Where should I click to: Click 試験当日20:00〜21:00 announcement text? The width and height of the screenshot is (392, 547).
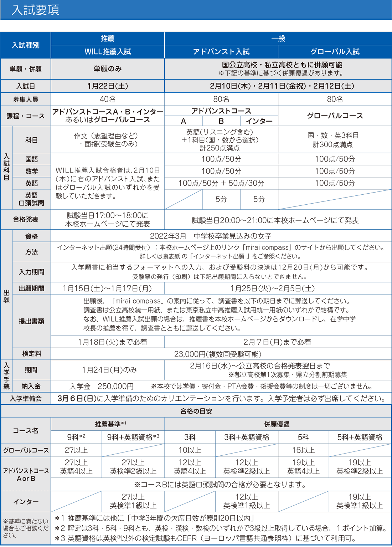coord(275,220)
